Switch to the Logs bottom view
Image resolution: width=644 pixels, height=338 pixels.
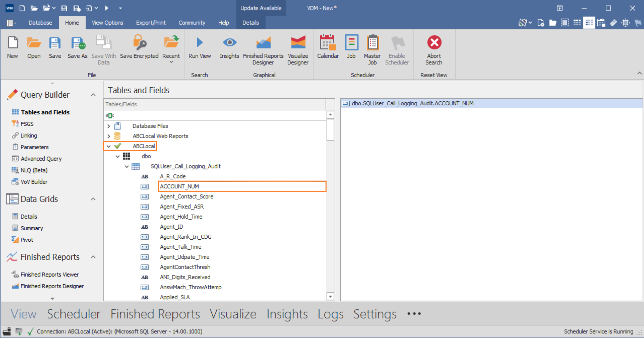(x=331, y=314)
